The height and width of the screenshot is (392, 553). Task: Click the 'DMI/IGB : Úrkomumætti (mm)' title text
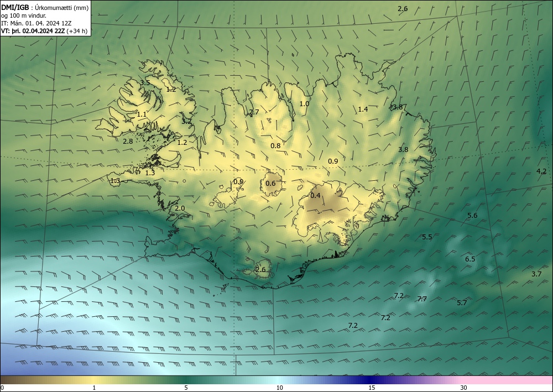[45, 7]
